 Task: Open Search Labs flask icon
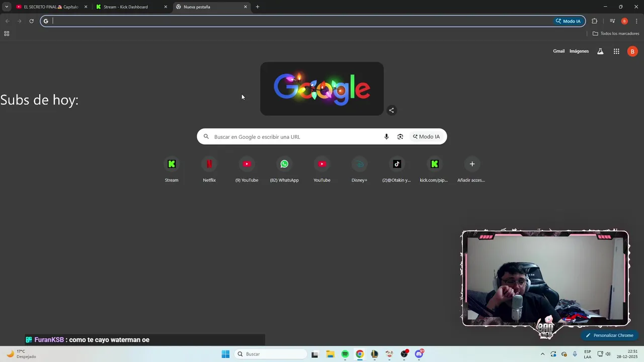(x=600, y=51)
